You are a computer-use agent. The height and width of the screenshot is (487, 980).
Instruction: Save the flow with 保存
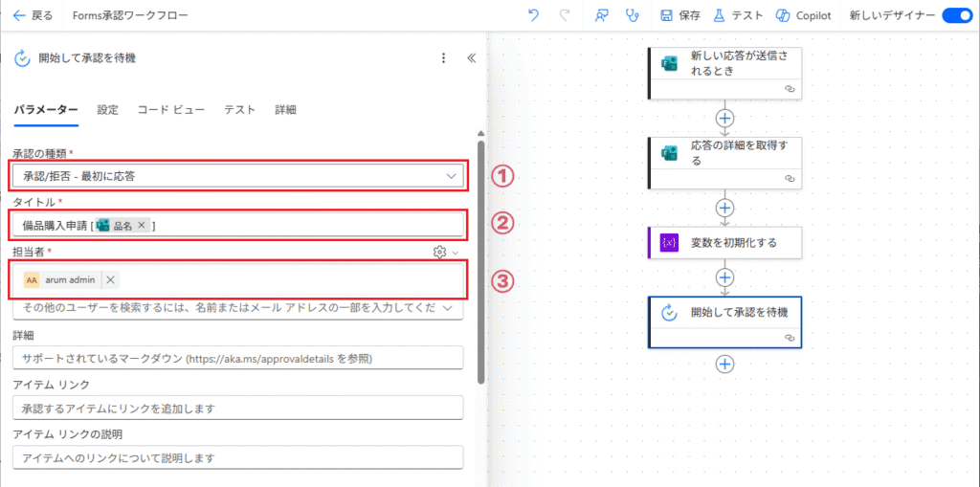[680, 15]
